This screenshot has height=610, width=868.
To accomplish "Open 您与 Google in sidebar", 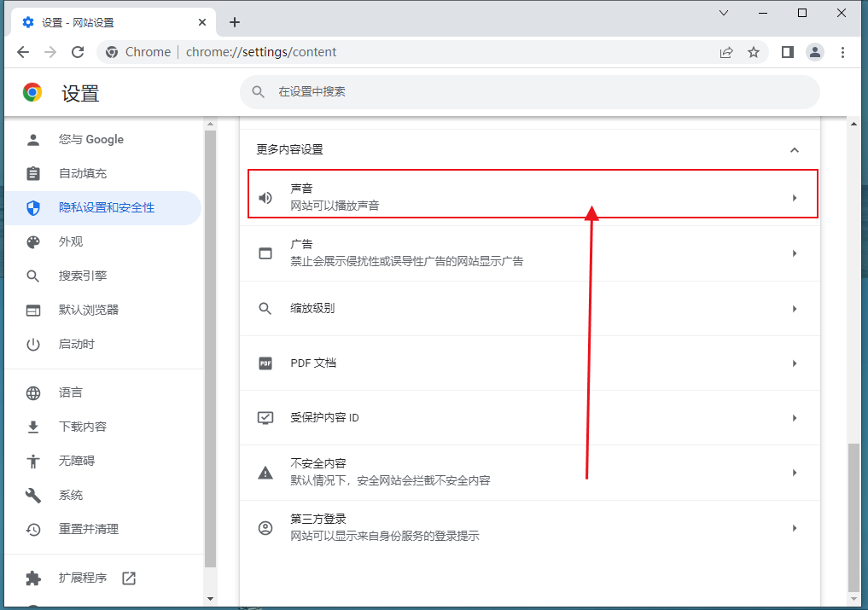I will pyautogui.click(x=103, y=140).
